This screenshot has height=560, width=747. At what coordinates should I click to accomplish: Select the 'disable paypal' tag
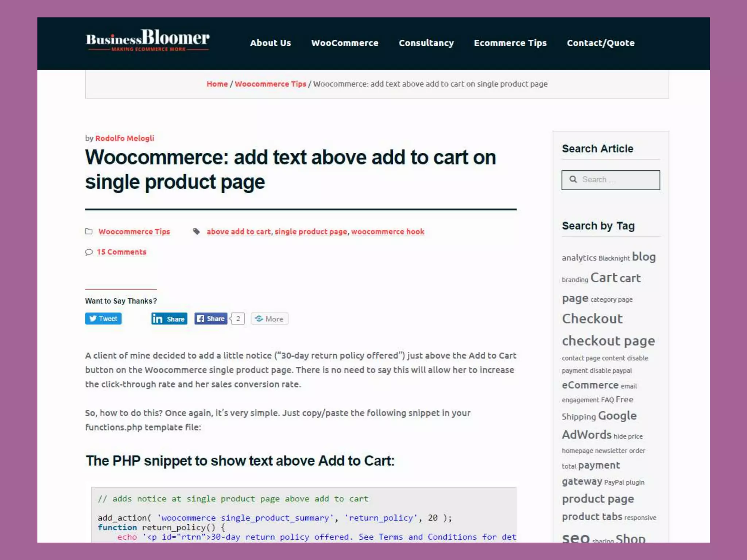tap(611, 370)
